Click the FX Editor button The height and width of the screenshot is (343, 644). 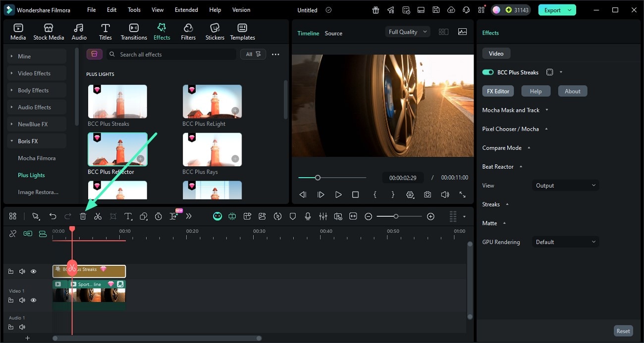(498, 91)
